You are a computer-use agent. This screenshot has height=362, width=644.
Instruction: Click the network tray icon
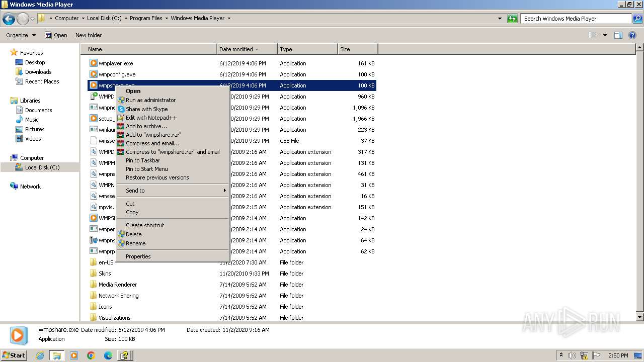(x=584, y=355)
